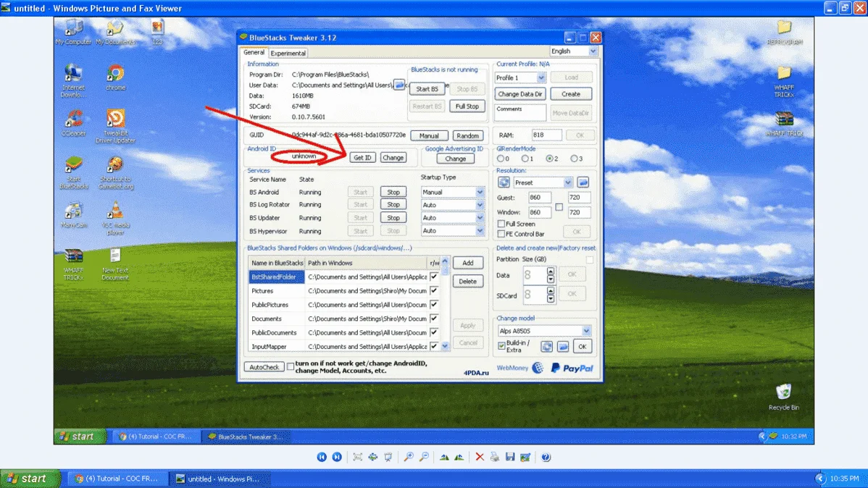Save a copy with floppy disk icon
The image size is (868, 488).
[x=510, y=457]
